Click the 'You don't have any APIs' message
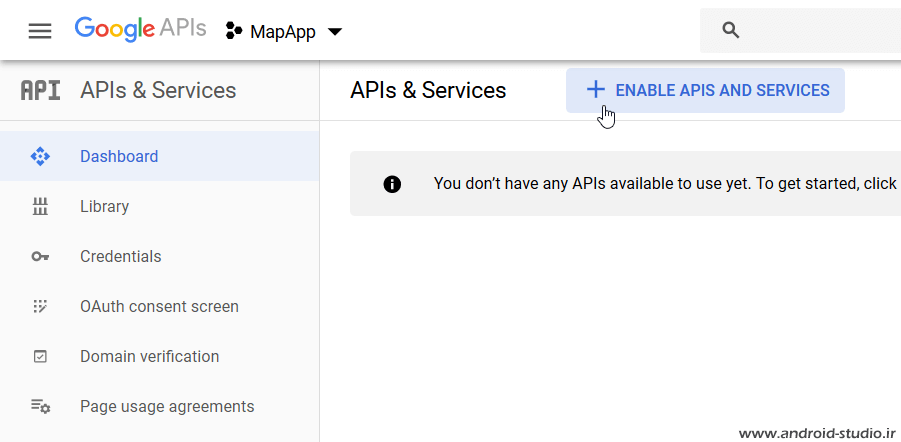This screenshot has height=442, width=901. click(x=665, y=184)
